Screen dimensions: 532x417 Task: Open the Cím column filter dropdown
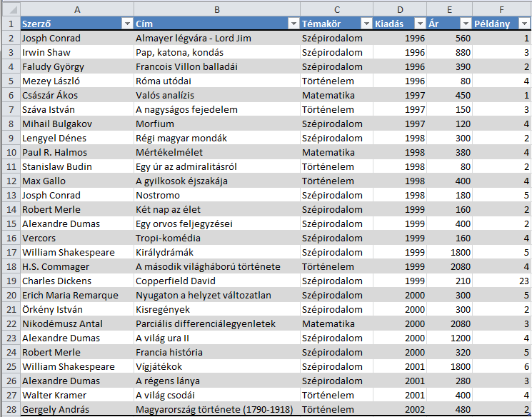pos(293,24)
